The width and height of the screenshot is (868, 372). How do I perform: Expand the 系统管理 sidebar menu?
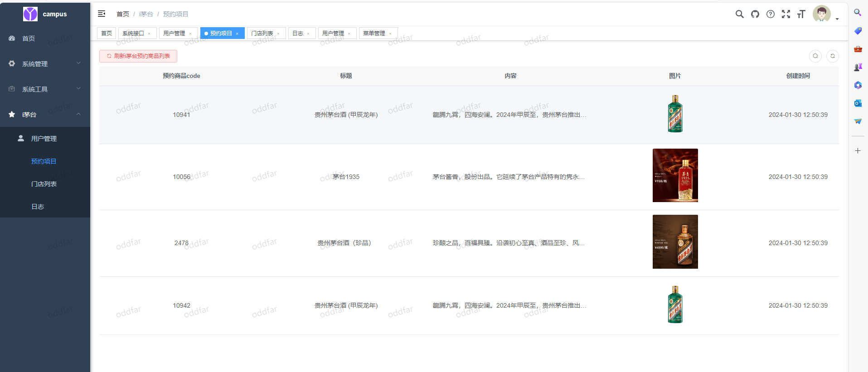pos(45,64)
